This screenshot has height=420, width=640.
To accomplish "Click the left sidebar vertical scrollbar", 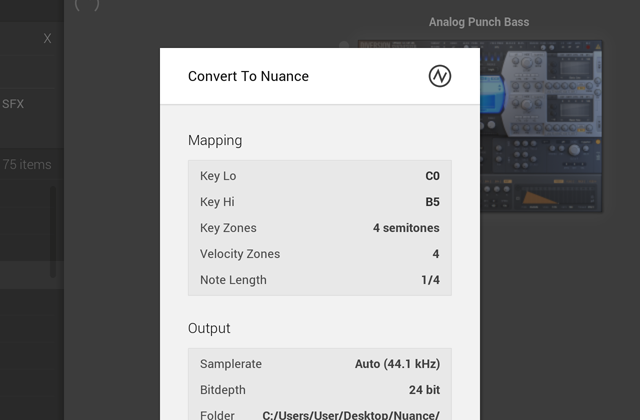I will [x=53, y=232].
